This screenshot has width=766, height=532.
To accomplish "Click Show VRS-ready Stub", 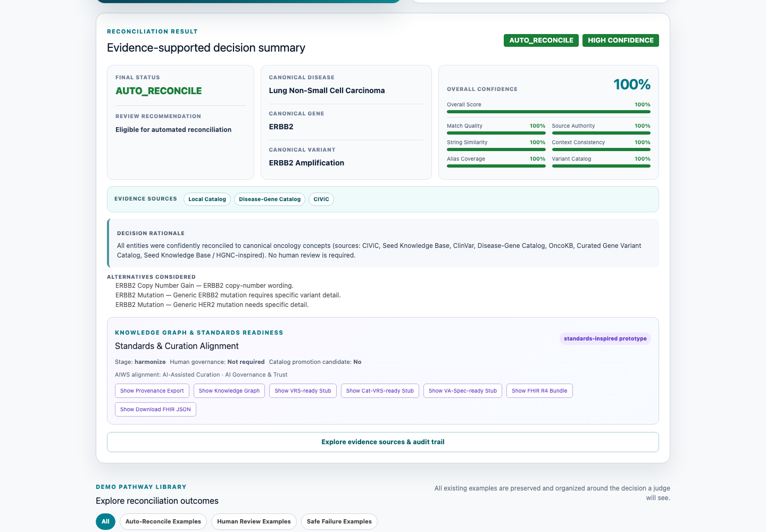I will pyautogui.click(x=303, y=390).
